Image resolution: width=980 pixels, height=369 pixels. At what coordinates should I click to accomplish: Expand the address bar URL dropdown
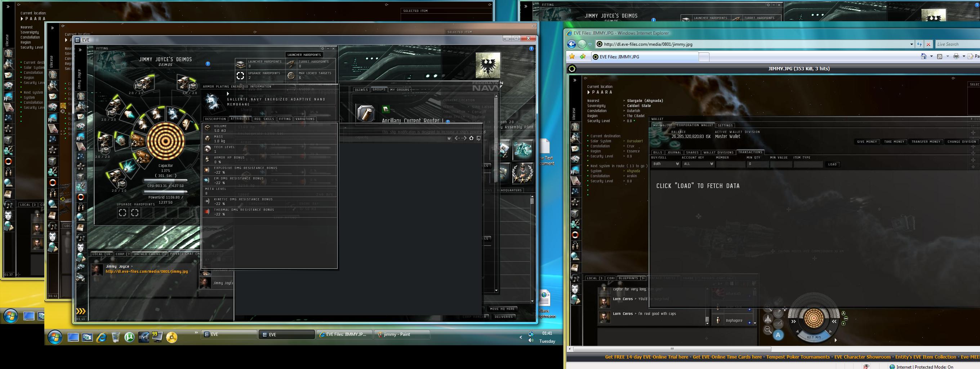tap(912, 44)
